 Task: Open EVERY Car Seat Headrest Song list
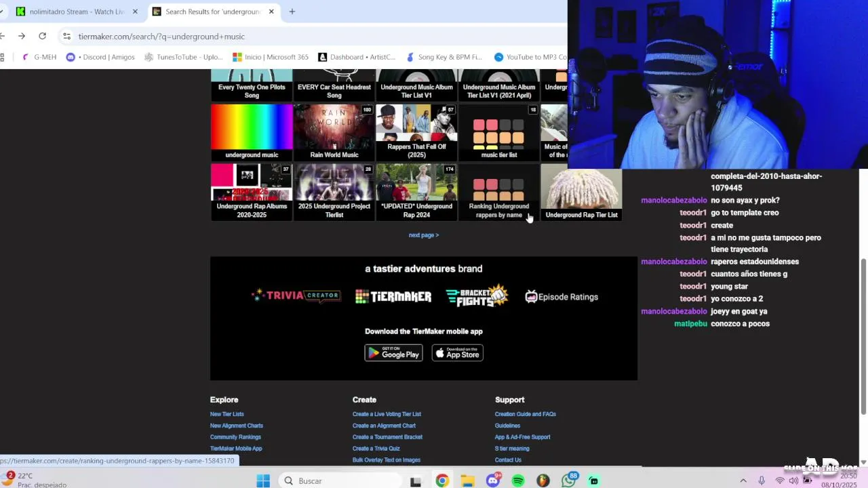pyautogui.click(x=334, y=85)
